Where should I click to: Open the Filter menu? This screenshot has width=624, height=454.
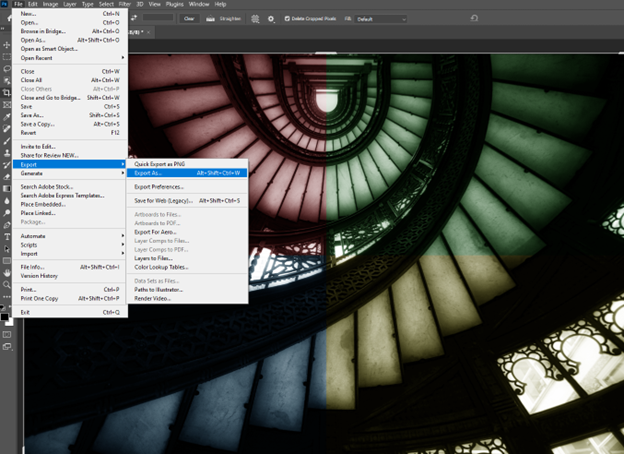tap(125, 4)
